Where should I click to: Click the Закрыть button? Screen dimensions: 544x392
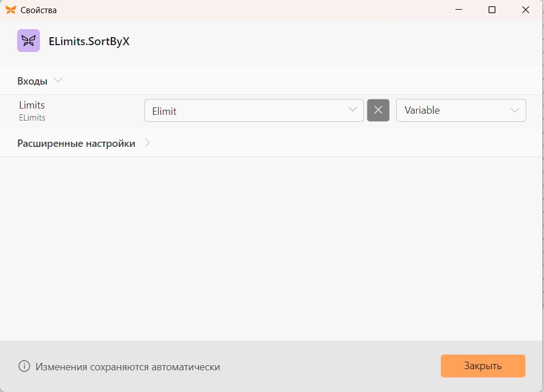coord(483,366)
